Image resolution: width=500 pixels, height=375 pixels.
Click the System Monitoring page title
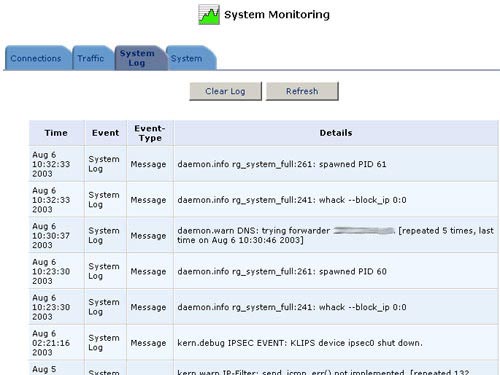click(x=277, y=15)
